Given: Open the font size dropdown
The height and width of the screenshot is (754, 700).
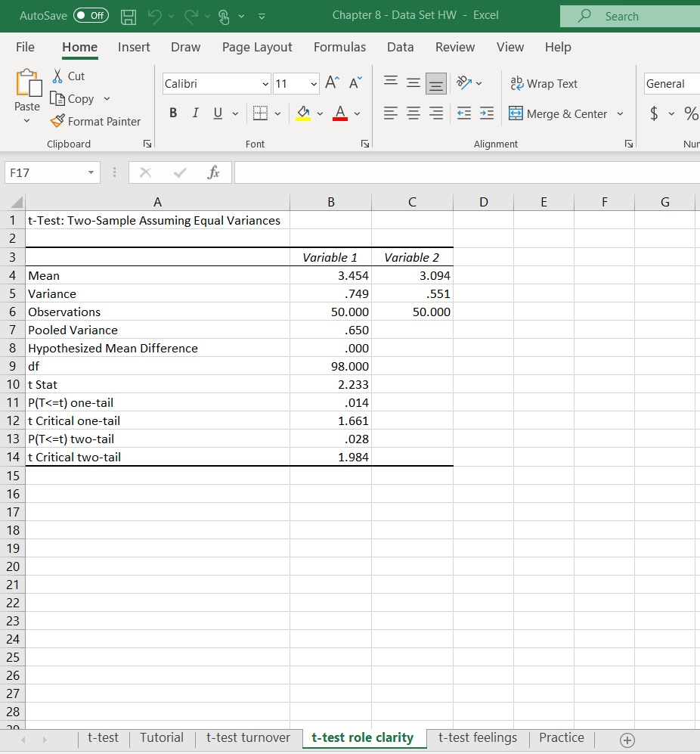Looking at the screenshot, I should [x=314, y=83].
